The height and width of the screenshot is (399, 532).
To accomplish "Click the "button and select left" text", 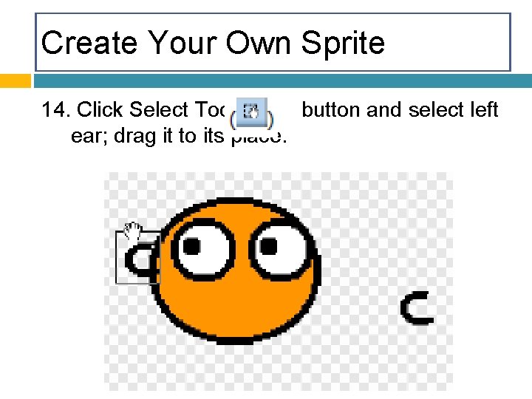I will [400, 109].
